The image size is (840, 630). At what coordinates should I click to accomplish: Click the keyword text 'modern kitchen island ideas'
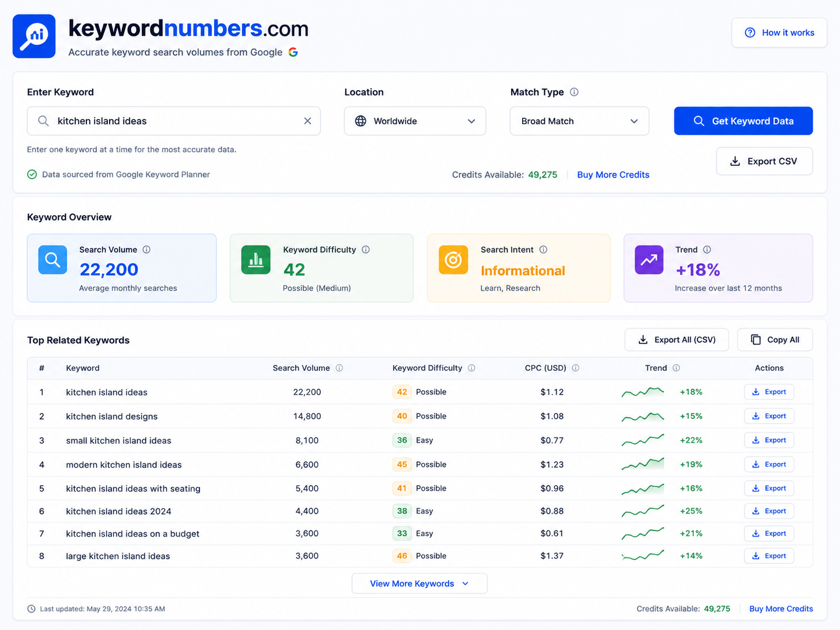[124, 465]
